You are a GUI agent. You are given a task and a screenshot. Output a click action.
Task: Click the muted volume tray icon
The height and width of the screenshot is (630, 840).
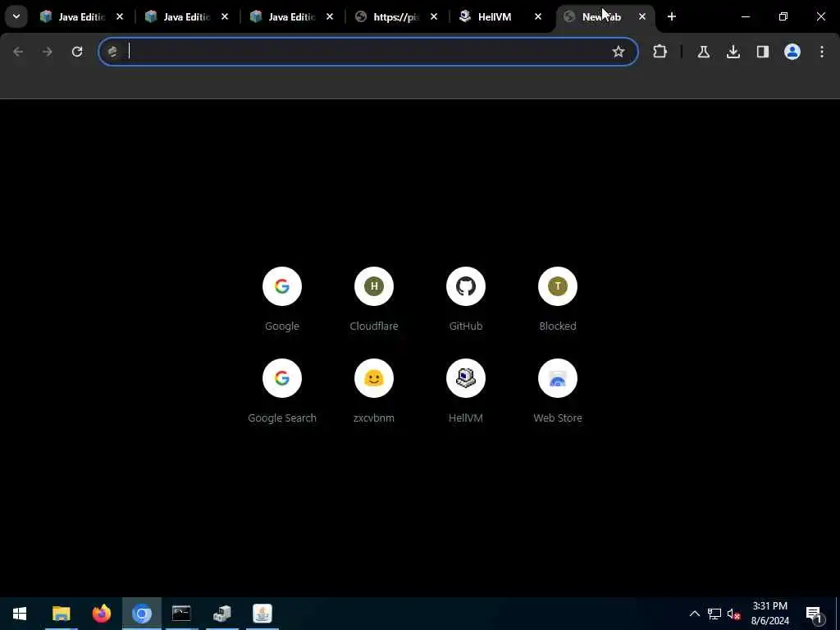[x=734, y=614]
